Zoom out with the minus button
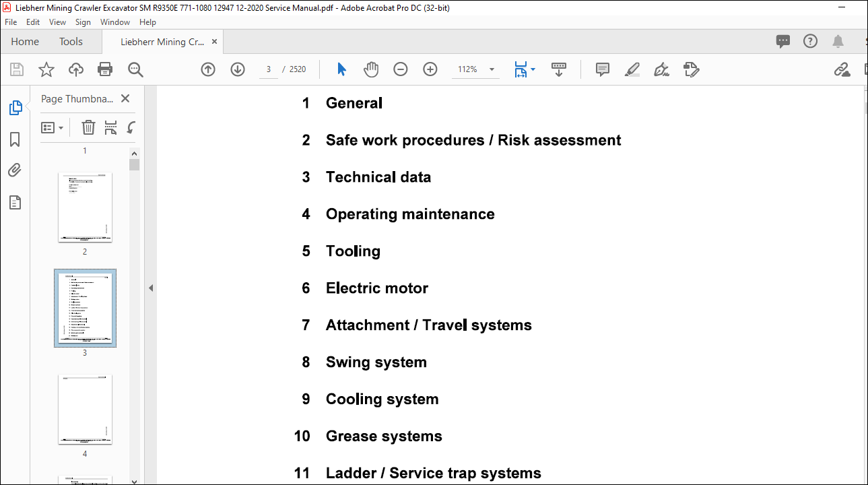This screenshot has width=868, height=485. pyautogui.click(x=401, y=69)
